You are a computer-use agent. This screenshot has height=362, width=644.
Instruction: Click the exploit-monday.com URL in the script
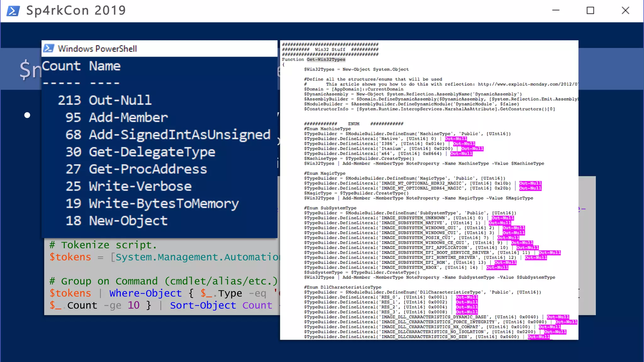click(528, 84)
